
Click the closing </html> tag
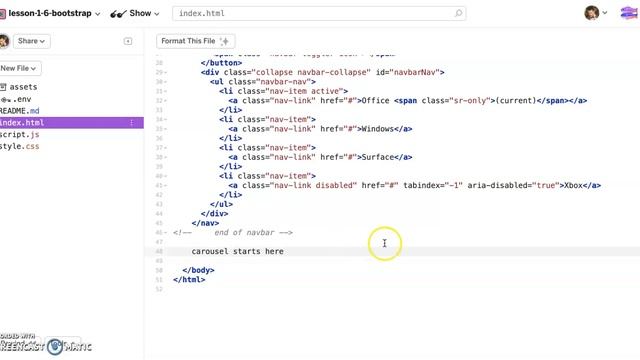pyautogui.click(x=189, y=280)
